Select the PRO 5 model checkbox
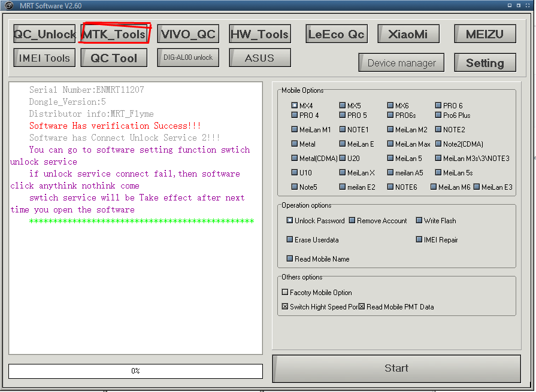Image resolution: width=536 pixels, height=392 pixels. [342, 115]
